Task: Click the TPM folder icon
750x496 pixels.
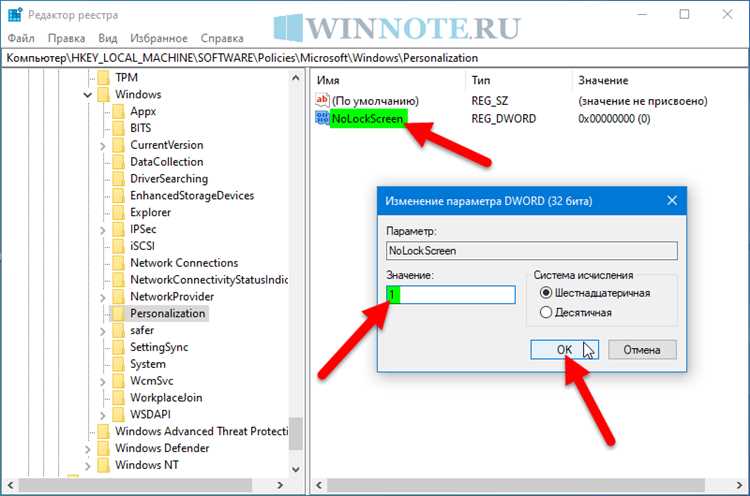Action: coord(103,77)
